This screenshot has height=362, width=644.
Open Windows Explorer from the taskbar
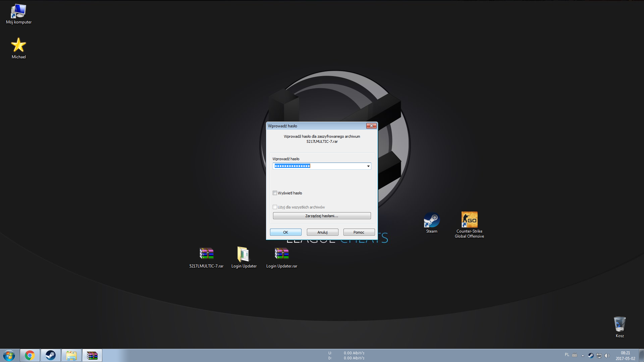click(x=71, y=355)
